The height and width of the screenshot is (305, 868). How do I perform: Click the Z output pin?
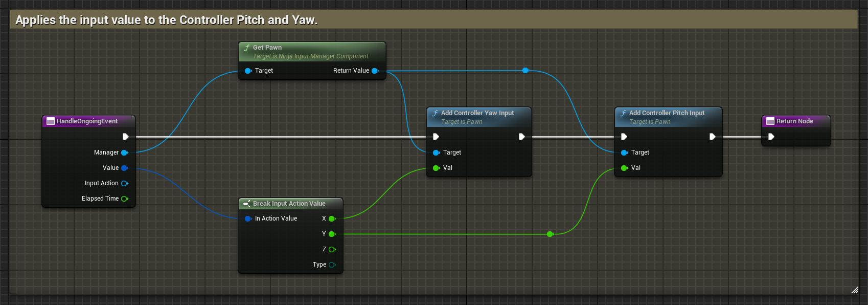click(x=332, y=249)
